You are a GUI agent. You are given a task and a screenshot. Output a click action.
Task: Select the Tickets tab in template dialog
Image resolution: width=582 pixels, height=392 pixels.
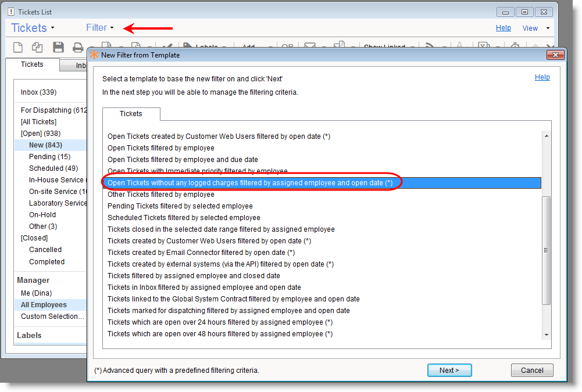pos(131,114)
